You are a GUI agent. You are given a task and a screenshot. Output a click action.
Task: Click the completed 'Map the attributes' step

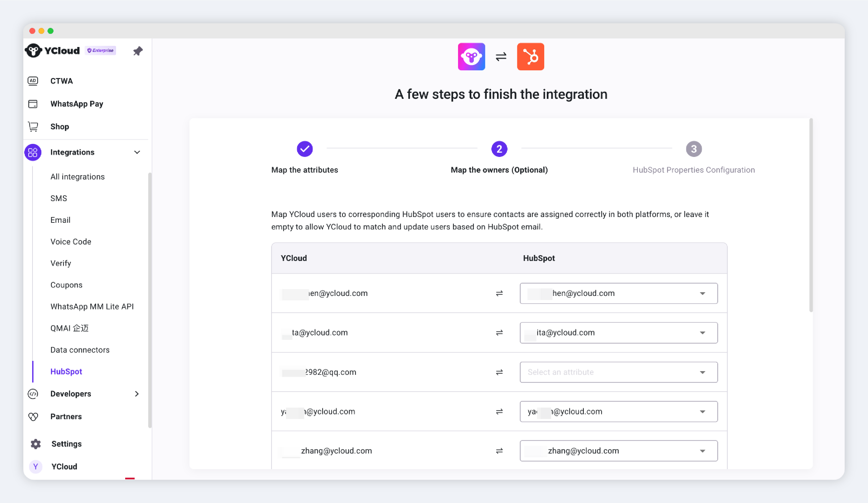point(304,149)
